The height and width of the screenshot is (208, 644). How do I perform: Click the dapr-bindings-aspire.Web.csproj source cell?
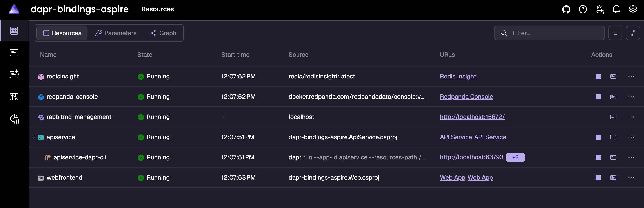click(334, 178)
